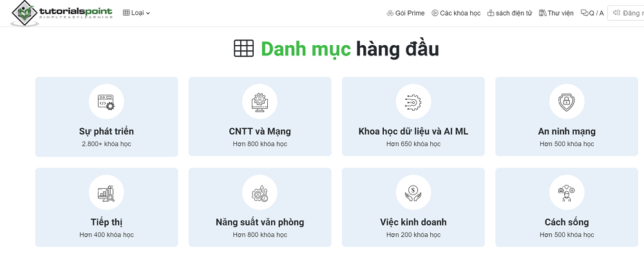Open the Sự phát triển category title
The image size is (644, 259).
tap(106, 131)
